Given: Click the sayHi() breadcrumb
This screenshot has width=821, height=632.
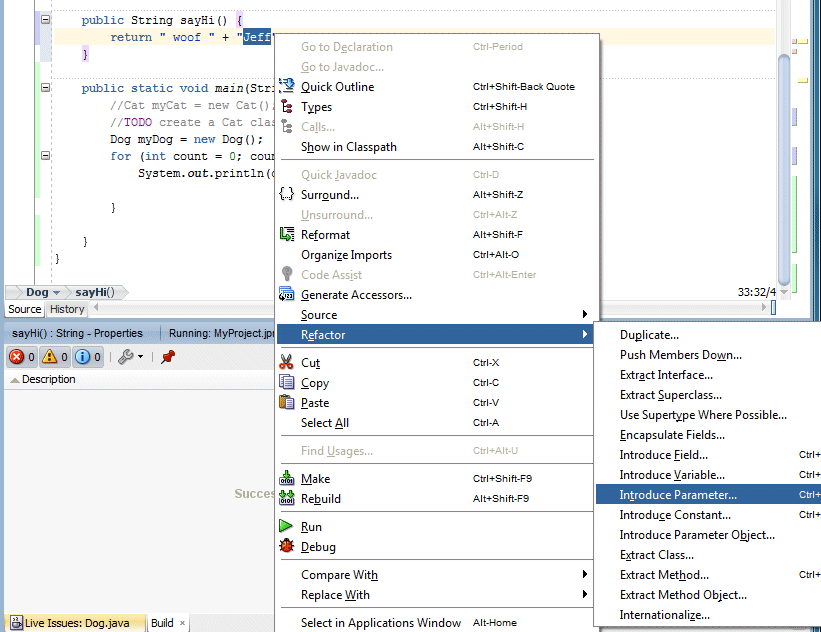Looking at the screenshot, I should (95, 292).
